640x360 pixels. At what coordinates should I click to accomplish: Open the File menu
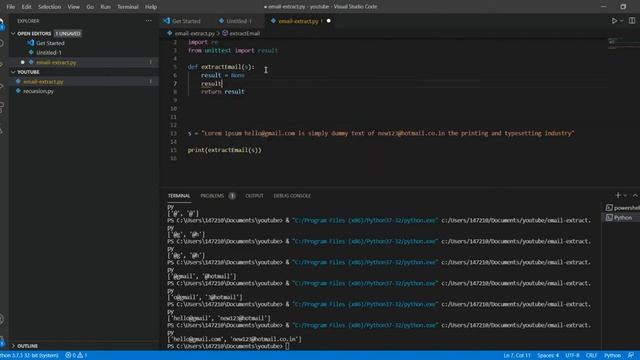tap(11, 7)
